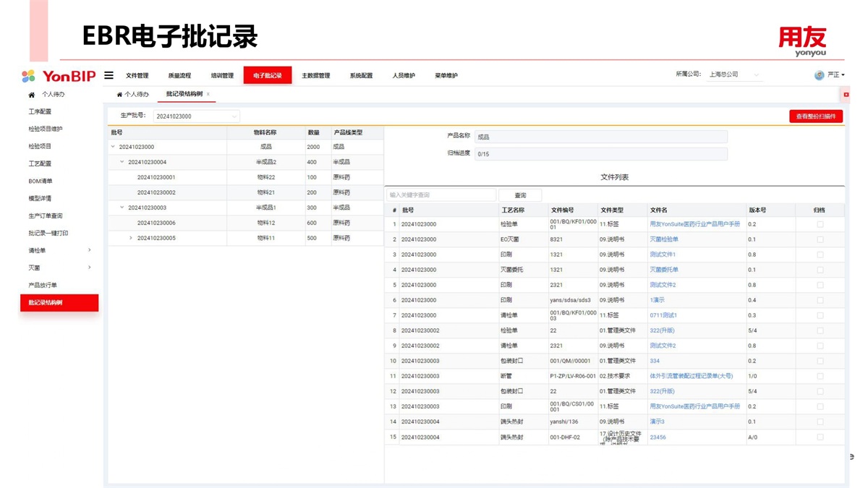Close the 批记录结构树 tab
The width and height of the screenshot is (868, 488).
tap(208, 94)
